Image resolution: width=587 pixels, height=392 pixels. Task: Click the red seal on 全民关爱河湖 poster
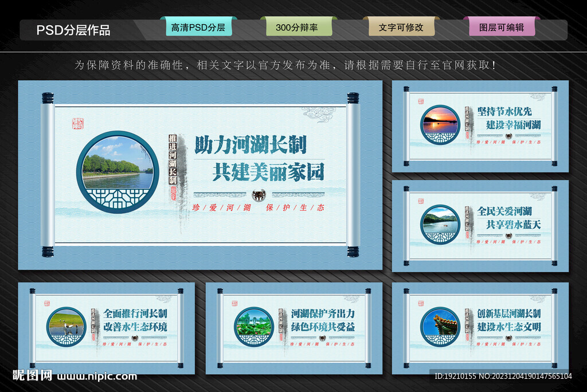(421, 201)
